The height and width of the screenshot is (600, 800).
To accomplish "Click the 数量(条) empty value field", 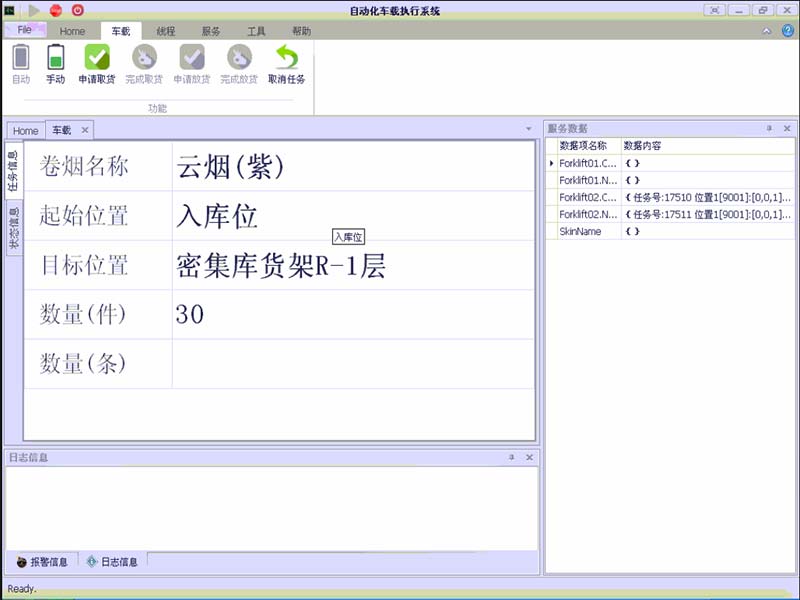I will click(352, 364).
